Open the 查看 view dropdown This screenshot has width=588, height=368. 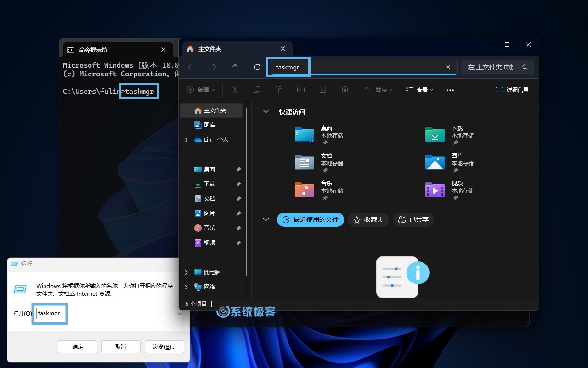tap(419, 90)
